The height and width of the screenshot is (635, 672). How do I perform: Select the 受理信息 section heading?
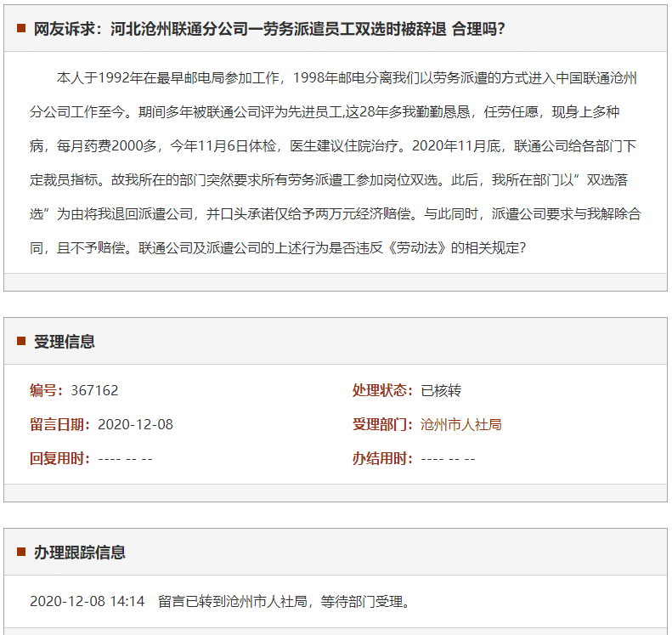click(x=65, y=341)
